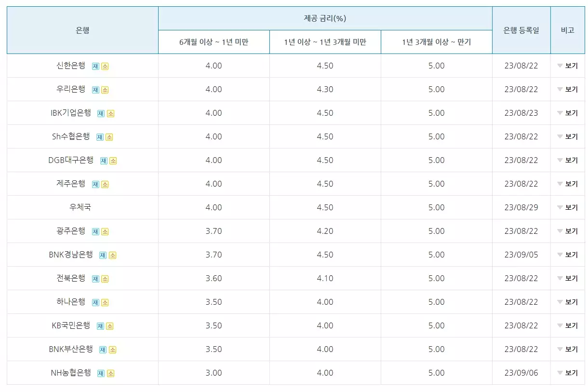Viewport: 588px width, 392px height.
Task: Click the 은행 등록일 column header
Action: [521, 30]
